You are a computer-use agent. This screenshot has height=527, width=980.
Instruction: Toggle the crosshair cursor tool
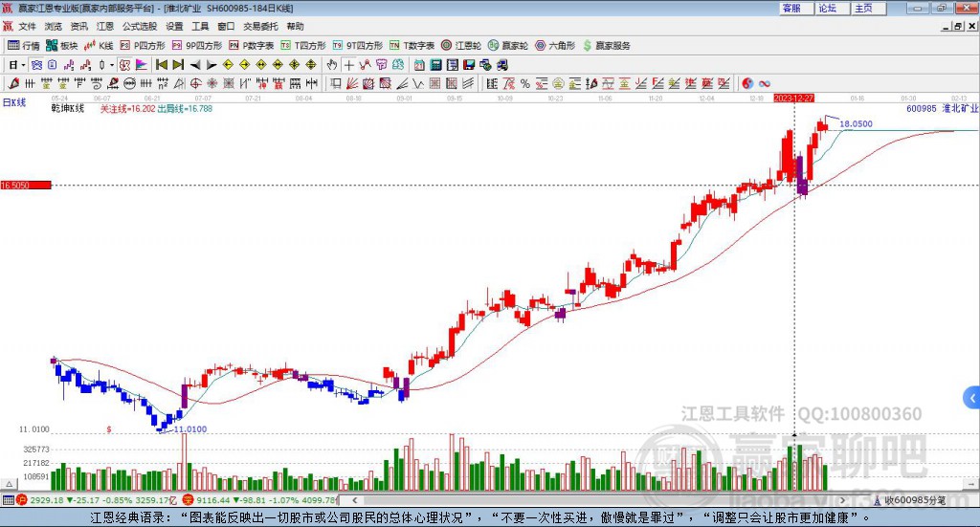point(348,64)
